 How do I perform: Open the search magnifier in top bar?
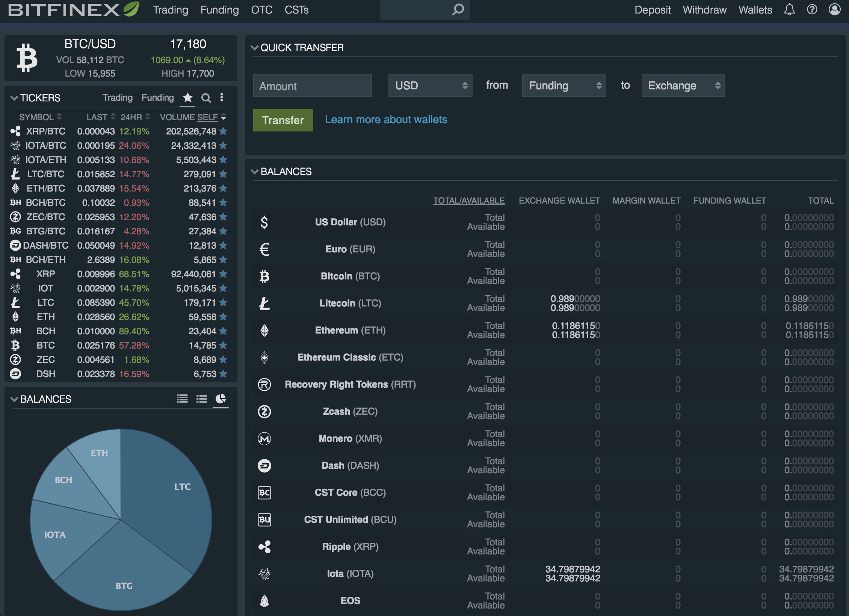(458, 9)
